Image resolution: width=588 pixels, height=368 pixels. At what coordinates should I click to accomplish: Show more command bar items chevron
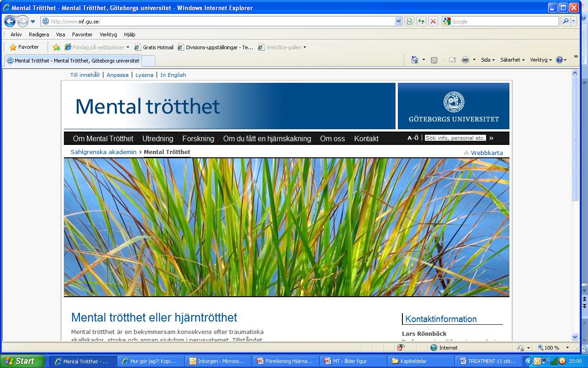click(x=576, y=57)
